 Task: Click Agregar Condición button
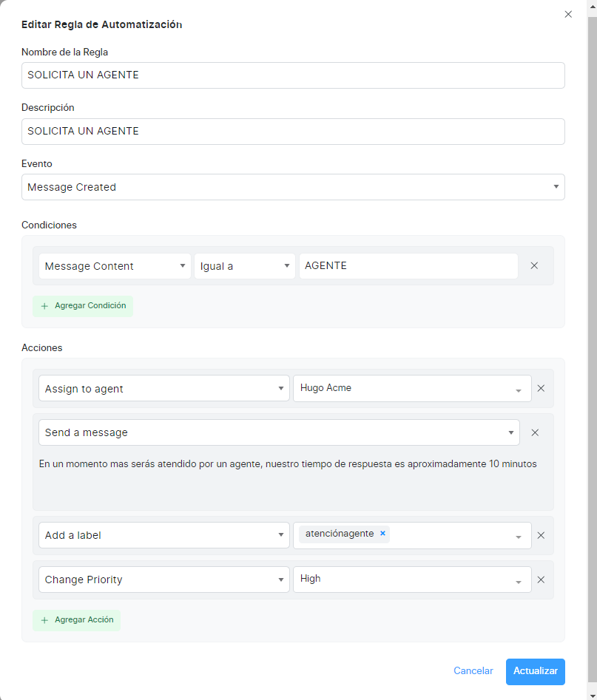83,306
